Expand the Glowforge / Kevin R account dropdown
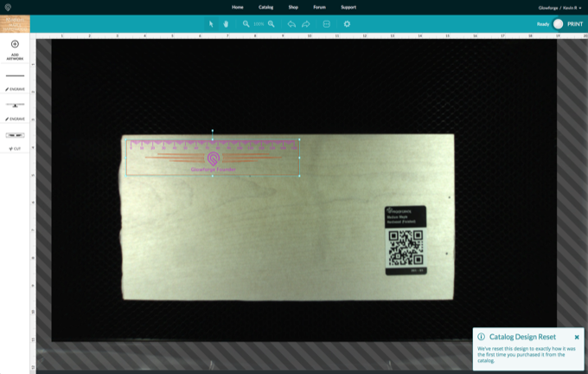The height and width of the screenshot is (374, 588). pyautogui.click(x=559, y=8)
